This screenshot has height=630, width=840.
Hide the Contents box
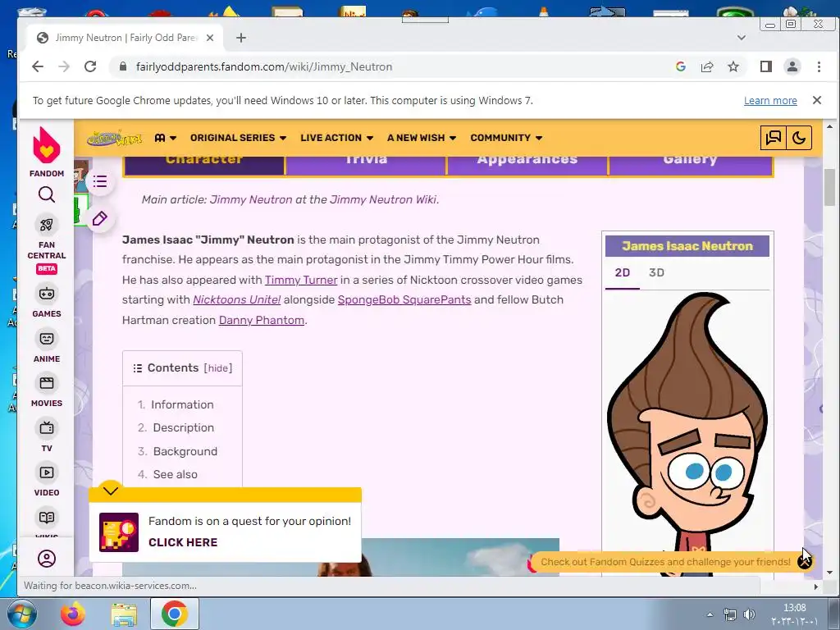click(218, 368)
